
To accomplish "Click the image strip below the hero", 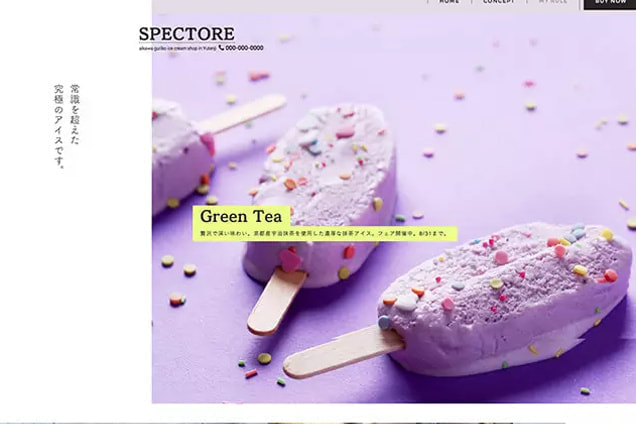I will point(282,422).
